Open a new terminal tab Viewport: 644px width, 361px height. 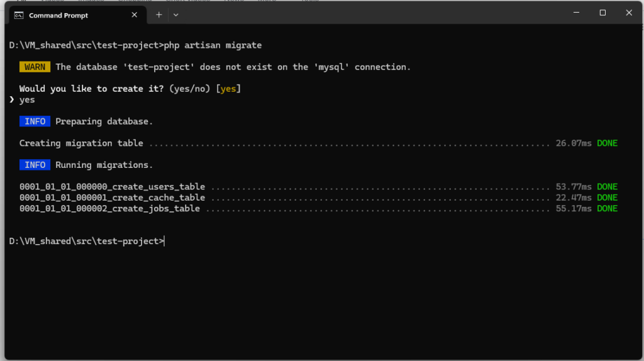(x=159, y=14)
